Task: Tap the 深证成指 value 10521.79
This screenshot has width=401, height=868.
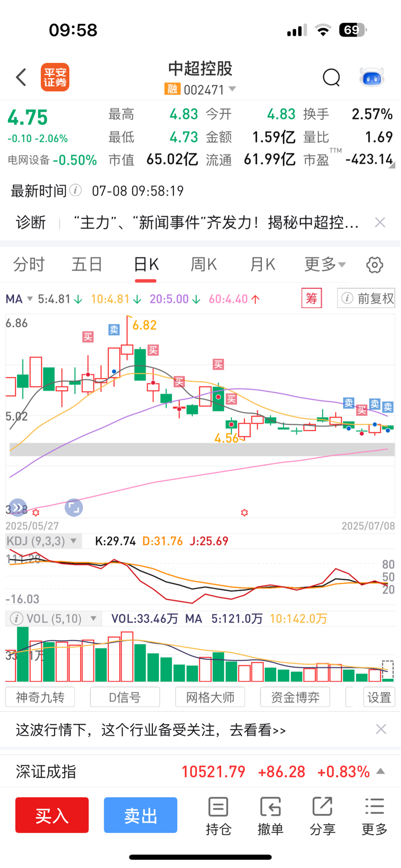Action: (x=213, y=772)
